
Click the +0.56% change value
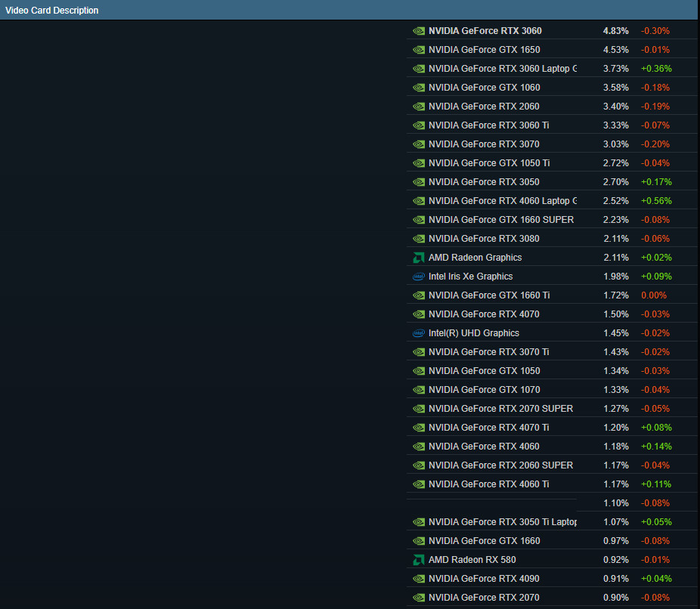point(656,201)
